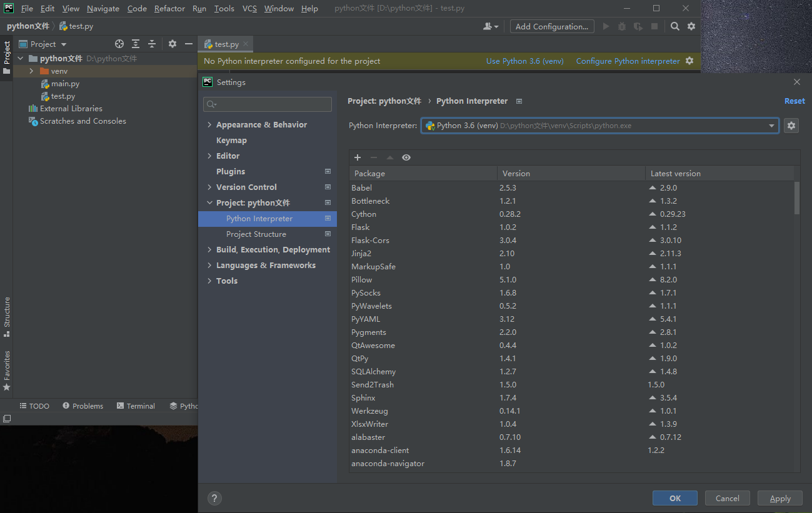Select External Libraries node
Viewport: 812px width, 513px height.
(x=71, y=109)
